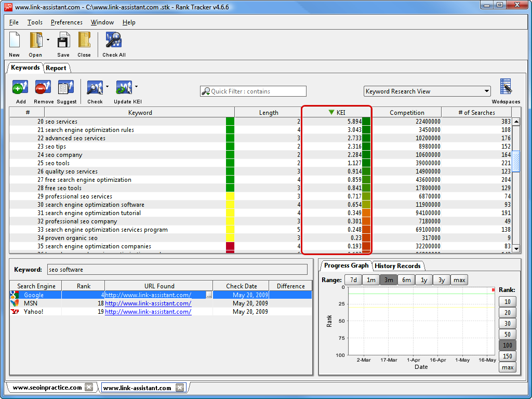Open the File menu
Viewport: 532px width, 399px height.
coord(14,22)
